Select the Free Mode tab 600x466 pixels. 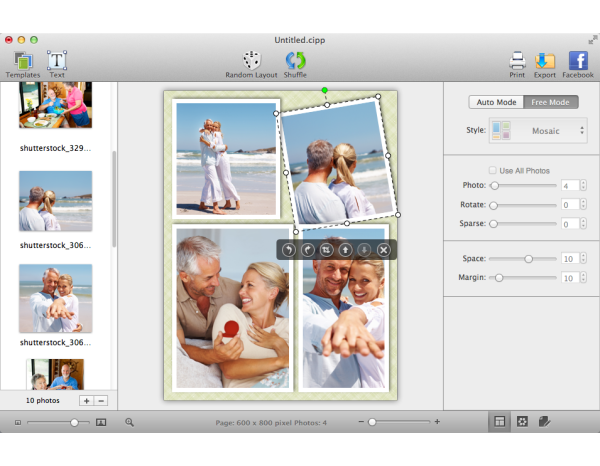point(551,102)
